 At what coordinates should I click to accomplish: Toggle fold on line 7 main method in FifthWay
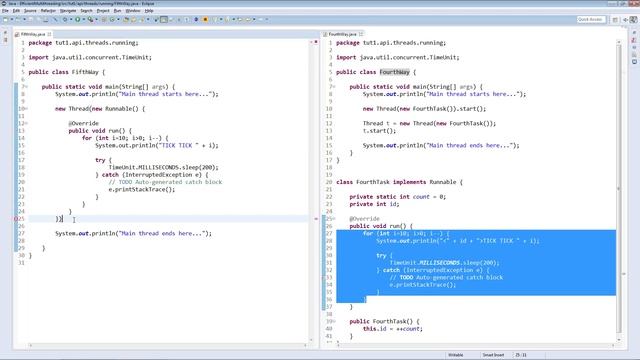(26, 87)
